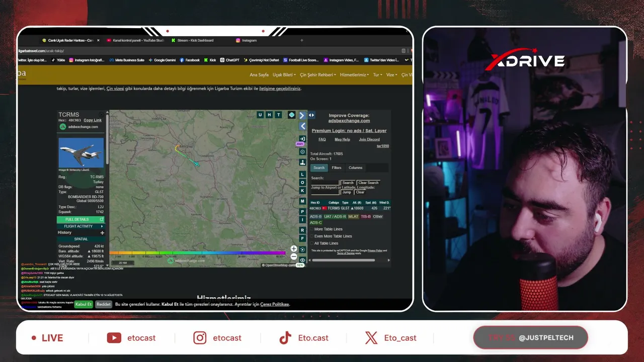This screenshot has height=362, width=644.
Task: Click the Clear Search button
Action: pyautogui.click(x=368, y=183)
